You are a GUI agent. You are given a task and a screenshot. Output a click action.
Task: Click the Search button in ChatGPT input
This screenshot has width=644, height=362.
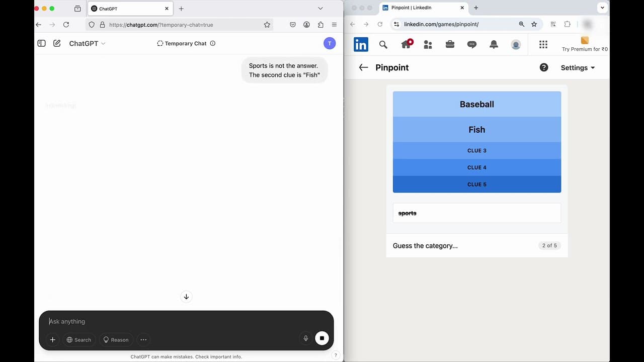pos(79,340)
